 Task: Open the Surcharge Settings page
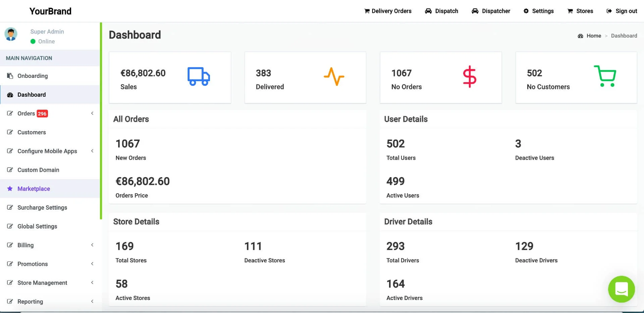pos(42,207)
